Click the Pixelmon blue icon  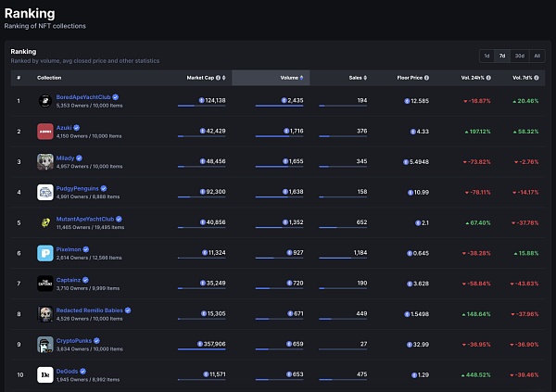(44, 253)
